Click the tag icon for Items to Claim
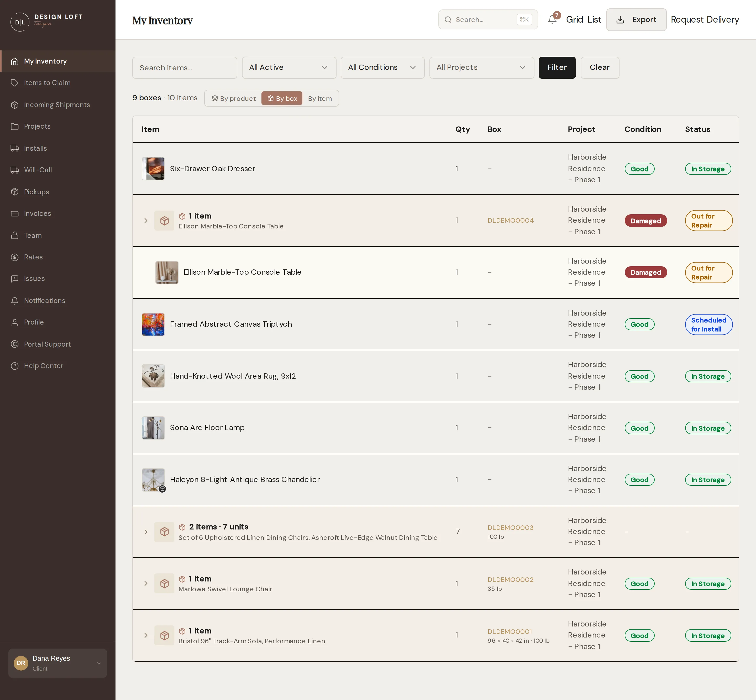Viewport: 756px width, 700px height. point(15,83)
